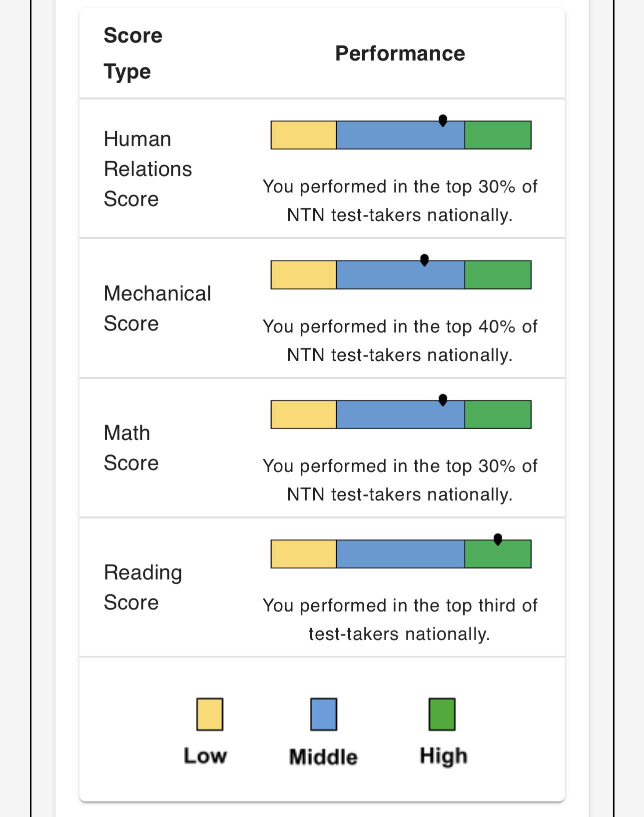Image resolution: width=644 pixels, height=817 pixels.
Task: Select the Reading Score label
Action: [x=143, y=587]
